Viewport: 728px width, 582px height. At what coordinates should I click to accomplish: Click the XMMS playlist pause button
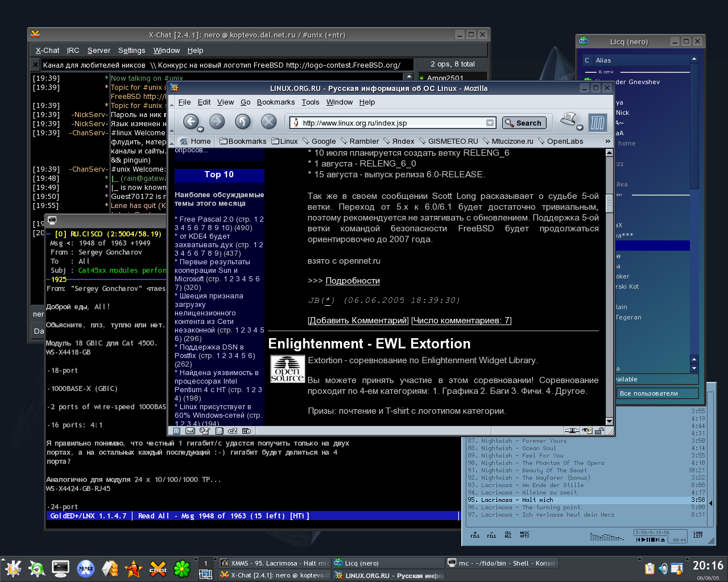649,540
